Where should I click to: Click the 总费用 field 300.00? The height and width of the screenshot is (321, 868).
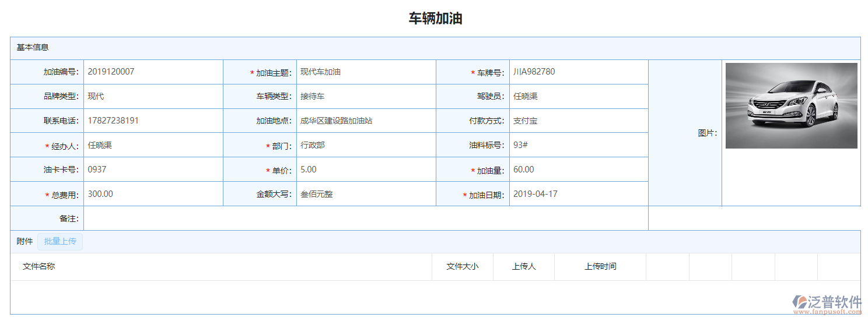click(x=153, y=194)
